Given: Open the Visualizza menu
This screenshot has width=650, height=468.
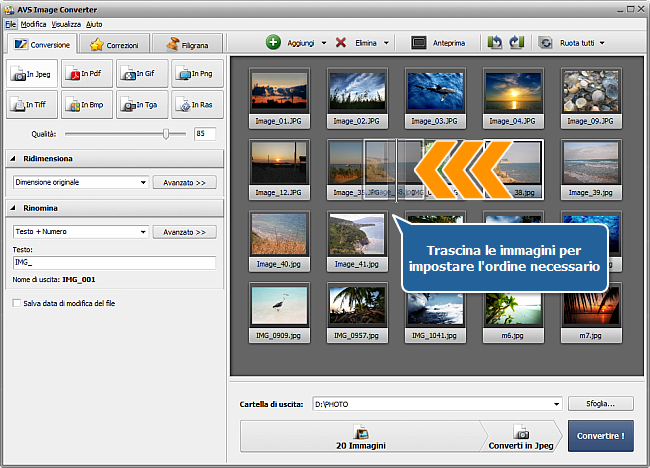Looking at the screenshot, I should point(65,23).
